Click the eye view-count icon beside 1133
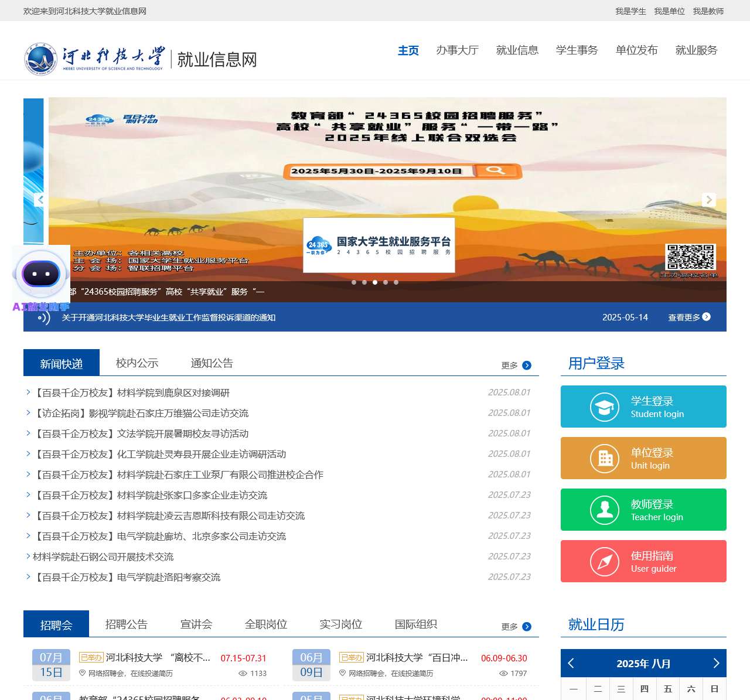 [x=242, y=674]
